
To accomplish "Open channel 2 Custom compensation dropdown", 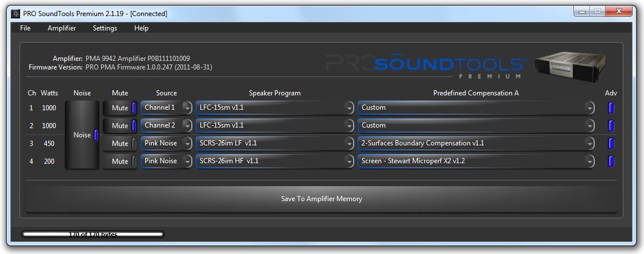I will [x=476, y=125].
